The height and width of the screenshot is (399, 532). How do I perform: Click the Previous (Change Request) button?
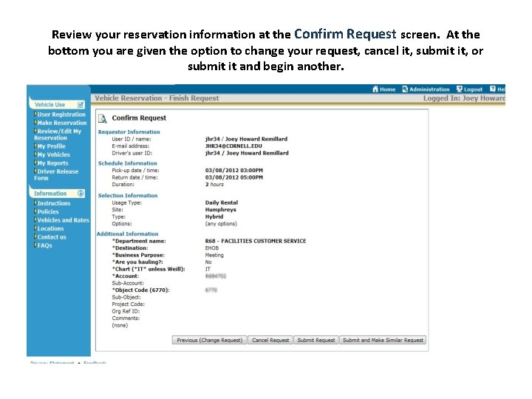[209, 340]
